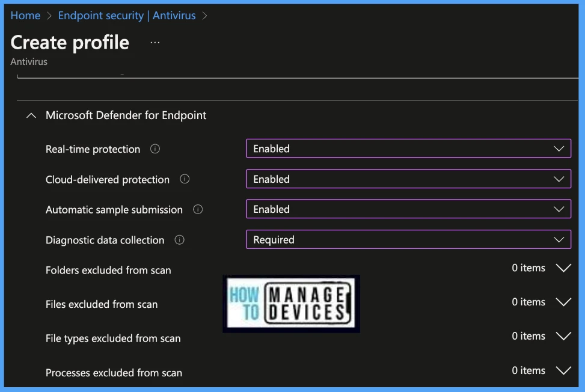Go to Endpoint security | Antivirus breadcrumb
The width and height of the screenshot is (585, 392).
pyautogui.click(x=127, y=15)
